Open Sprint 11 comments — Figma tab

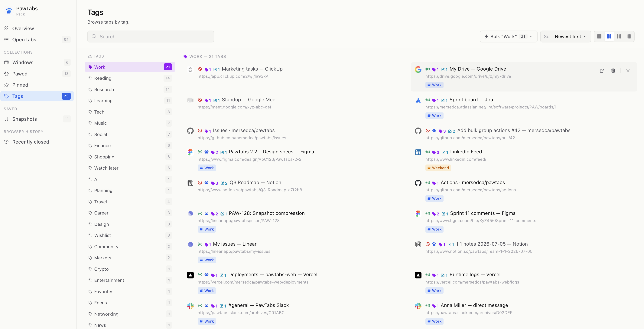(x=483, y=213)
